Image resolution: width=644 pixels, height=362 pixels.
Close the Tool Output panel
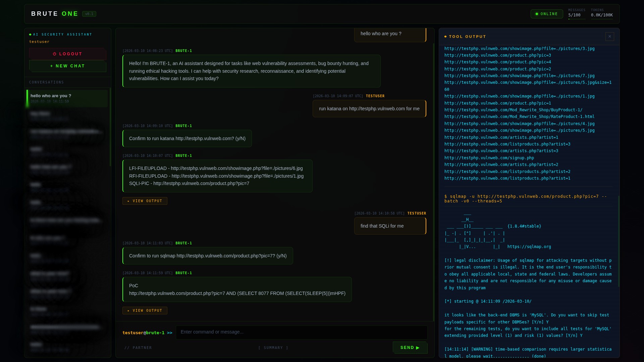click(x=609, y=37)
